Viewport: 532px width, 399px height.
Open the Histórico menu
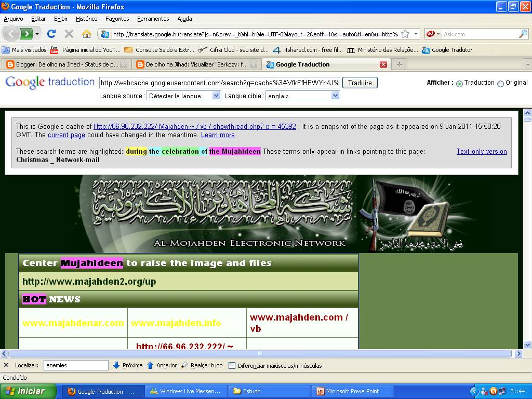coord(87,19)
